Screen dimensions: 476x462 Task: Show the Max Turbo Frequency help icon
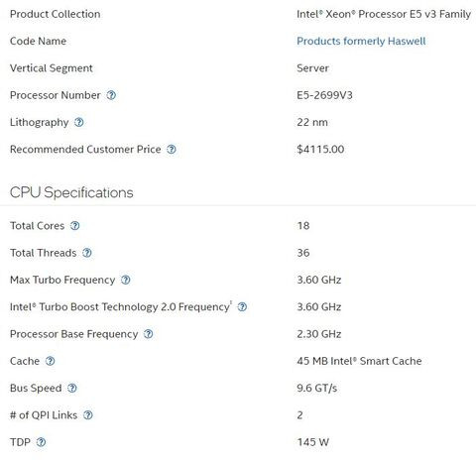(x=126, y=280)
